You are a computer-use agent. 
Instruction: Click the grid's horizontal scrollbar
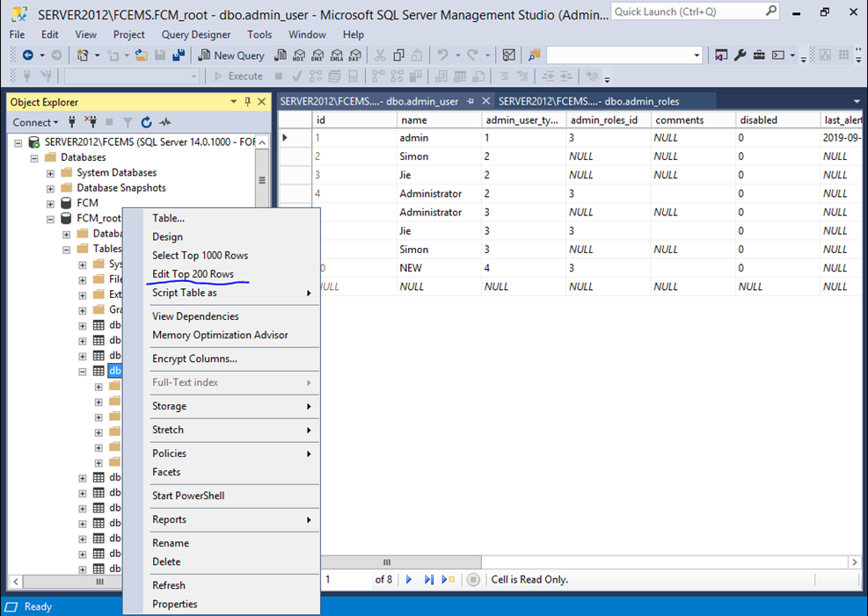coord(385,562)
